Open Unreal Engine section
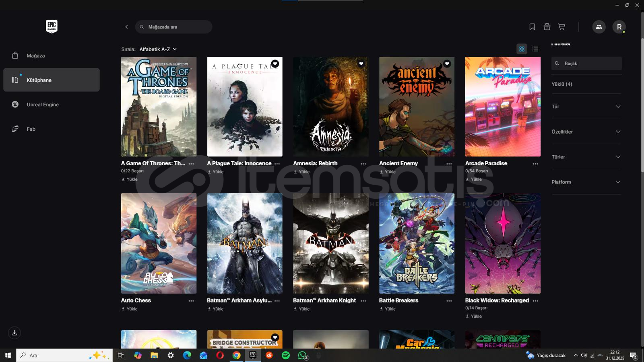This screenshot has width=644, height=362. click(52, 105)
